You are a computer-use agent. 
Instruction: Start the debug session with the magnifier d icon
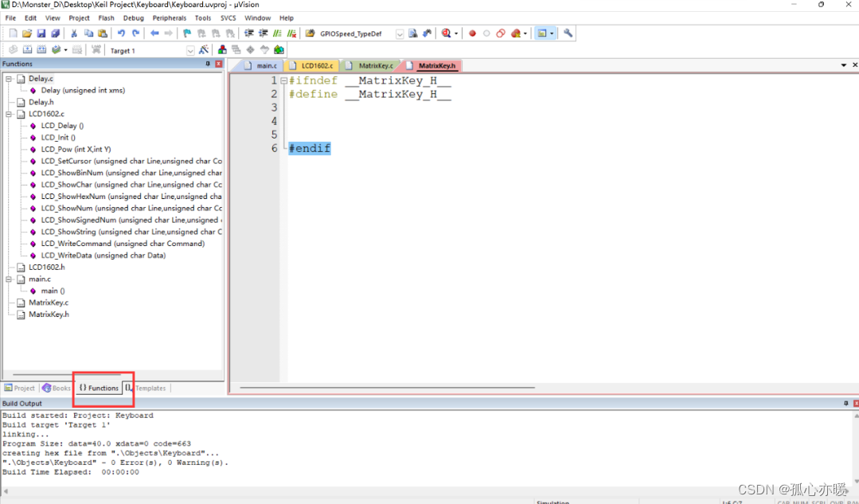tap(446, 33)
